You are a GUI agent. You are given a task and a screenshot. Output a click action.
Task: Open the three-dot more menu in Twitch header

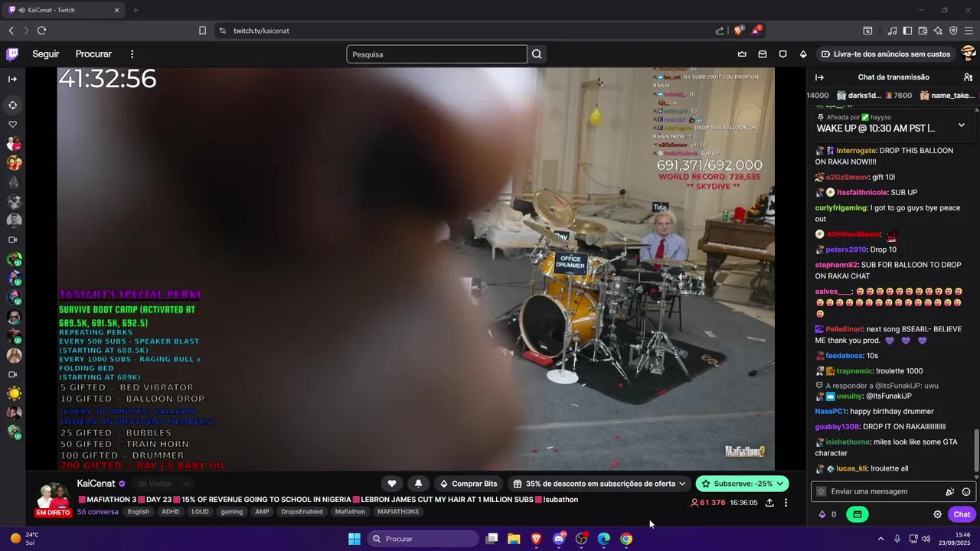pos(132,54)
